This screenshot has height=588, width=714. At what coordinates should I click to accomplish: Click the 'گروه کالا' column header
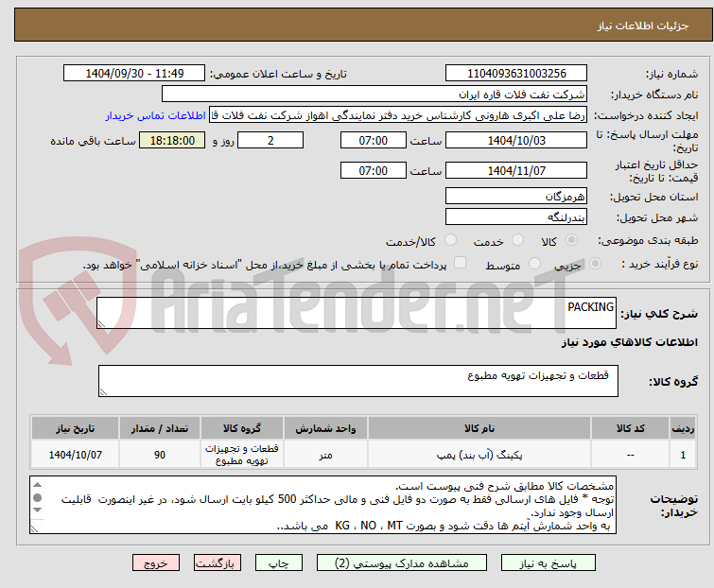(242, 428)
